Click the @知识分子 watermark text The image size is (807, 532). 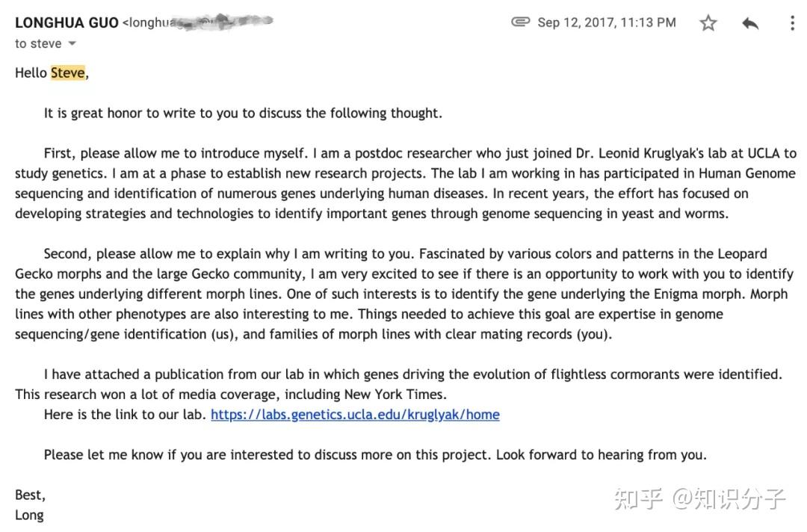(729, 499)
